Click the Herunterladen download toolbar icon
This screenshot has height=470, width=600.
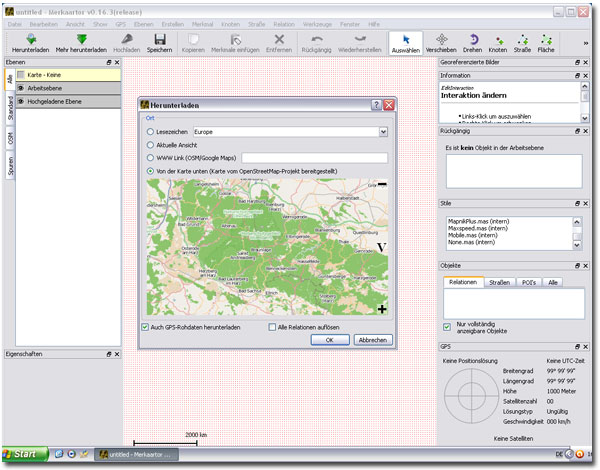(x=31, y=39)
